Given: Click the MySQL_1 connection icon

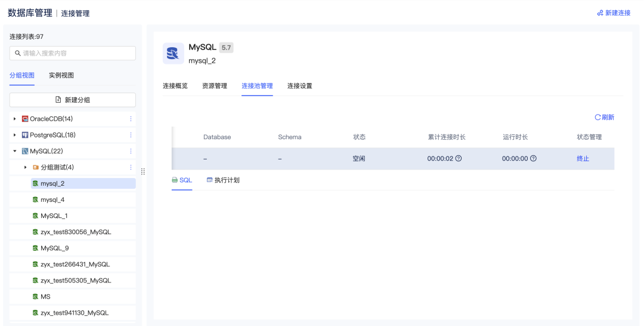Looking at the screenshot, I should pyautogui.click(x=35, y=216).
